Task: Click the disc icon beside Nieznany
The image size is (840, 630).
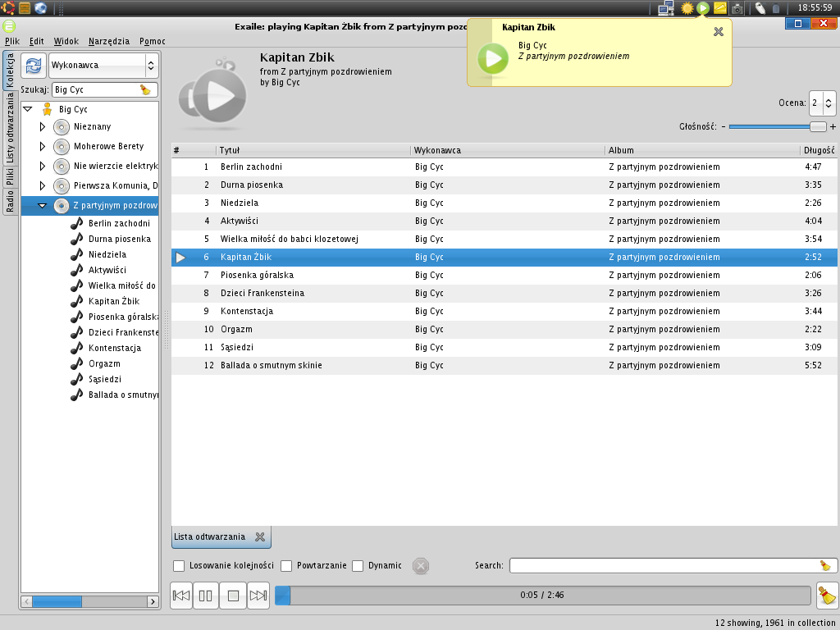Action: click(62, 127)
